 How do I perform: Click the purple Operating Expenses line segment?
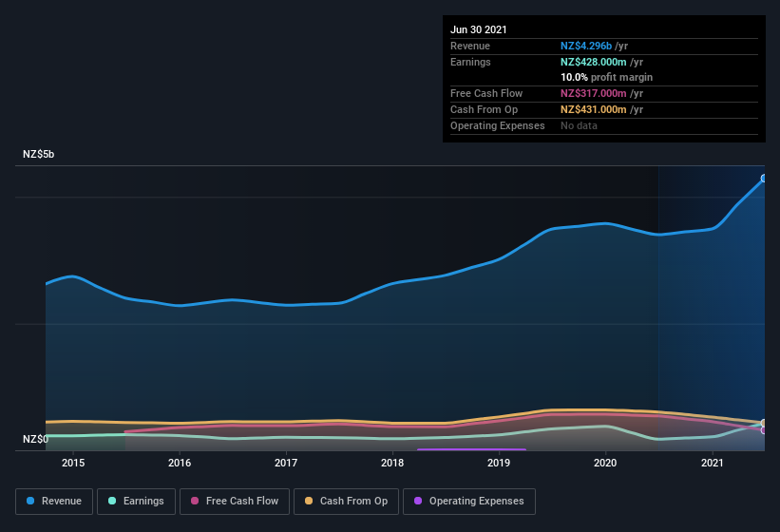(471, 449)
